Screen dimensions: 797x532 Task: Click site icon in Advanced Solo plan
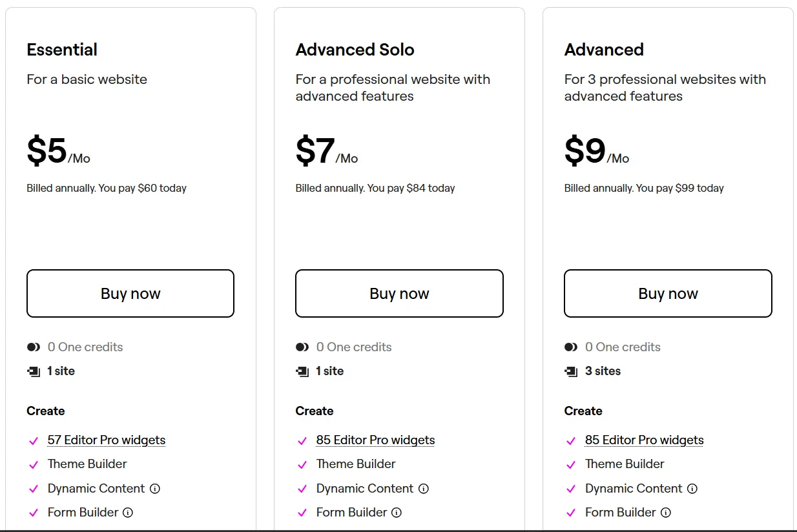click(x=302, y=371)
